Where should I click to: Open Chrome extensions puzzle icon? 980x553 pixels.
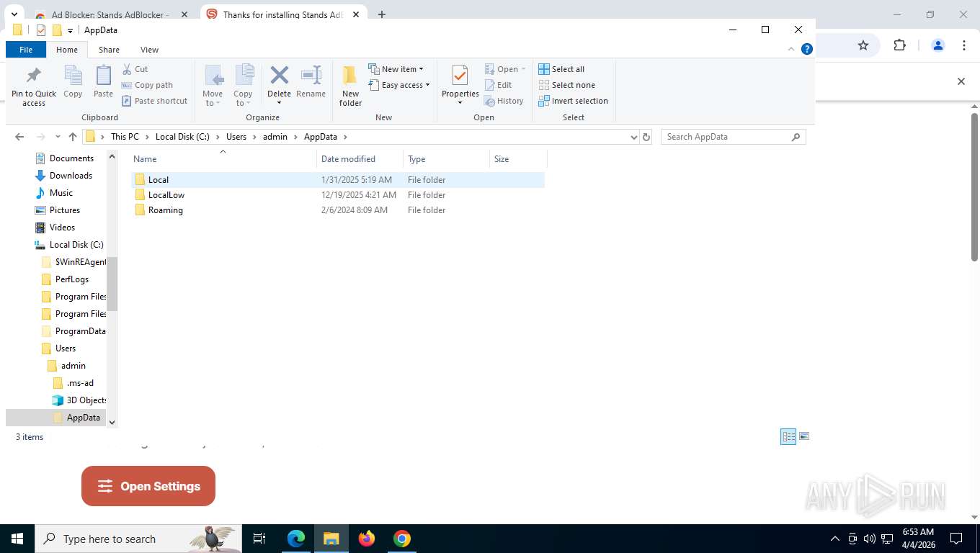899,45
